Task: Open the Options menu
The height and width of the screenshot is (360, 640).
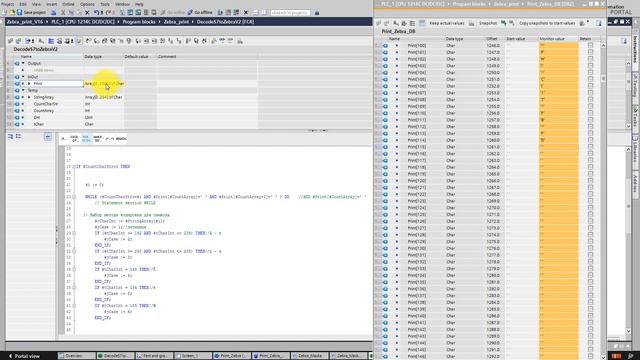Action: pyautogui.click(x=87, y=4)
